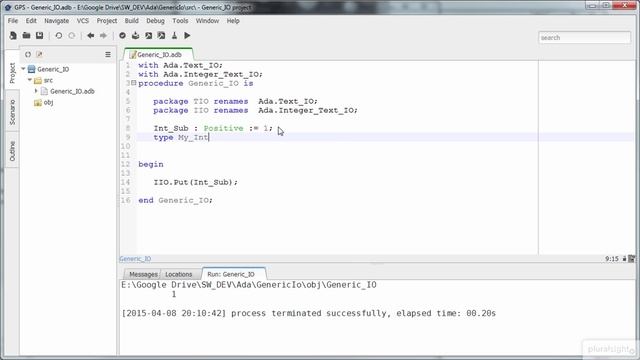Click 'Ada.Integer_Text_IO;' on line 6

pyautogui.click(x=308, y=110)
